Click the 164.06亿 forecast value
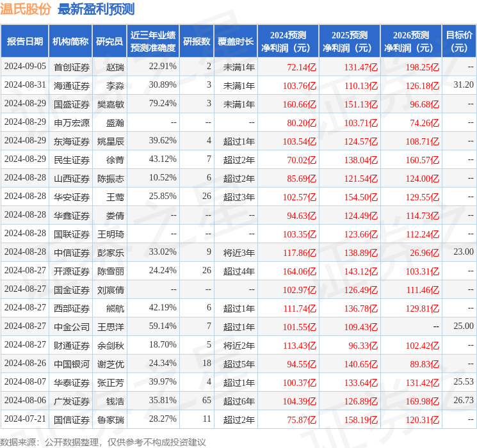 pyautogui.click(x=300, y=271)
